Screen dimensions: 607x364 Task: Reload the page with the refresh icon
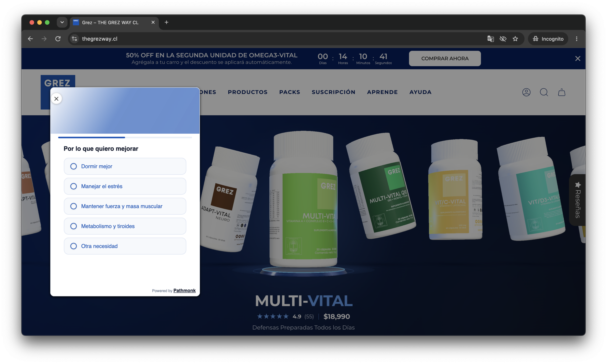coord(58,39)
